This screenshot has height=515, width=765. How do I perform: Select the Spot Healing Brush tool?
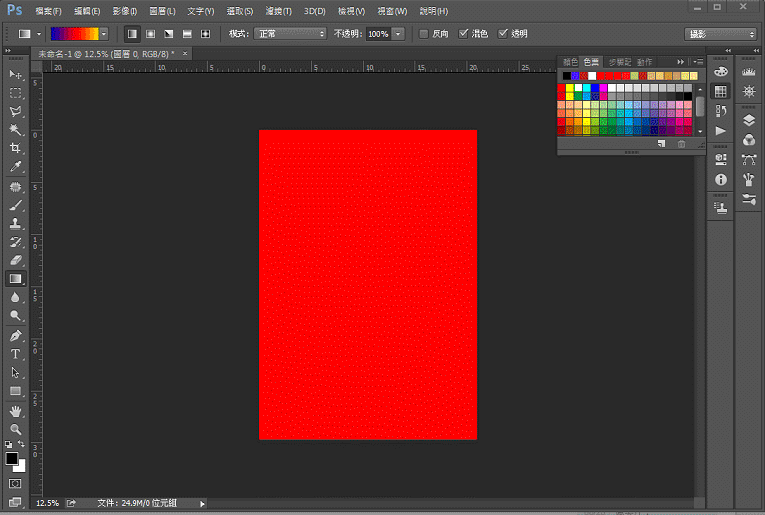15,187
